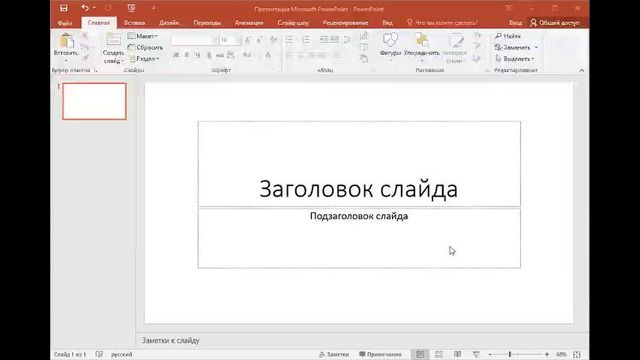This screenshot has width=640, height=360.
Task: Open the Буфер обмена clipboard dialog launcher
Action: point(96,71)
